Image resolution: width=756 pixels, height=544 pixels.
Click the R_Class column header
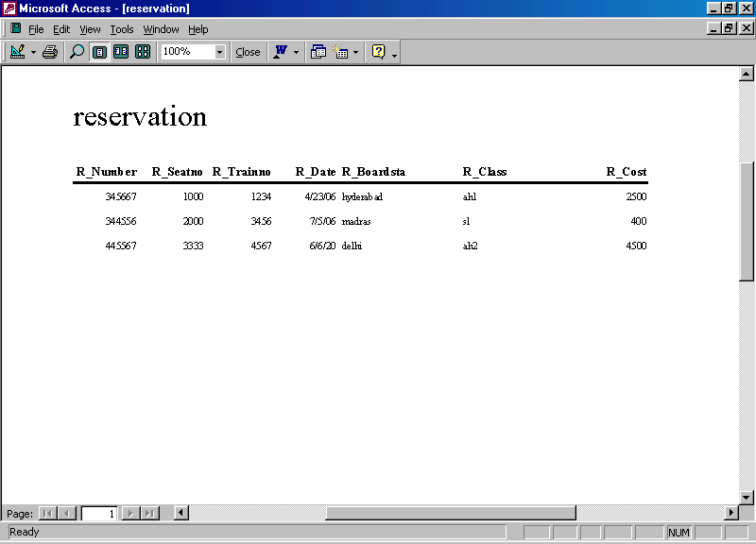pyautogui.click(x=485, y=172)
